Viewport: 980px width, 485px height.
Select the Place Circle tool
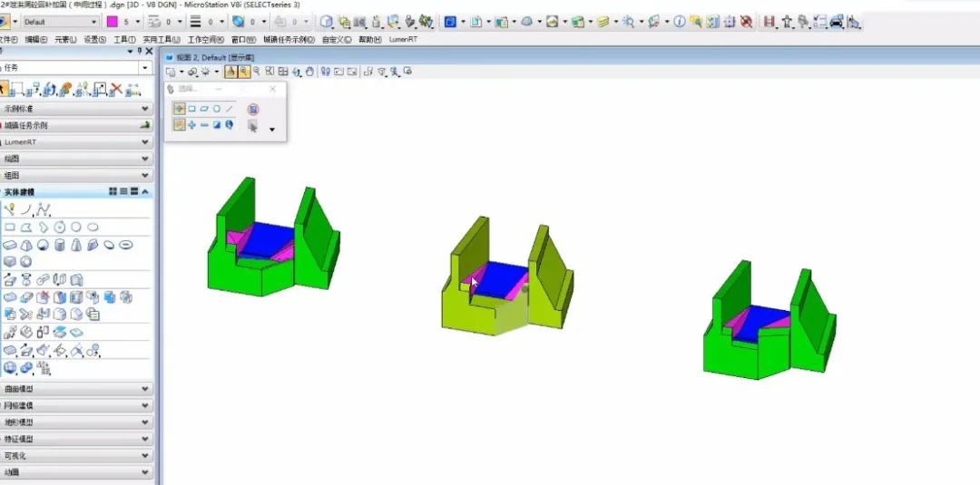tap(76, 227)
